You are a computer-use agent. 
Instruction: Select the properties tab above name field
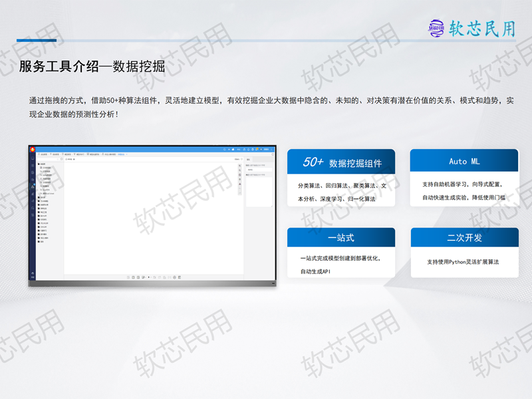(x=248, y=160)
